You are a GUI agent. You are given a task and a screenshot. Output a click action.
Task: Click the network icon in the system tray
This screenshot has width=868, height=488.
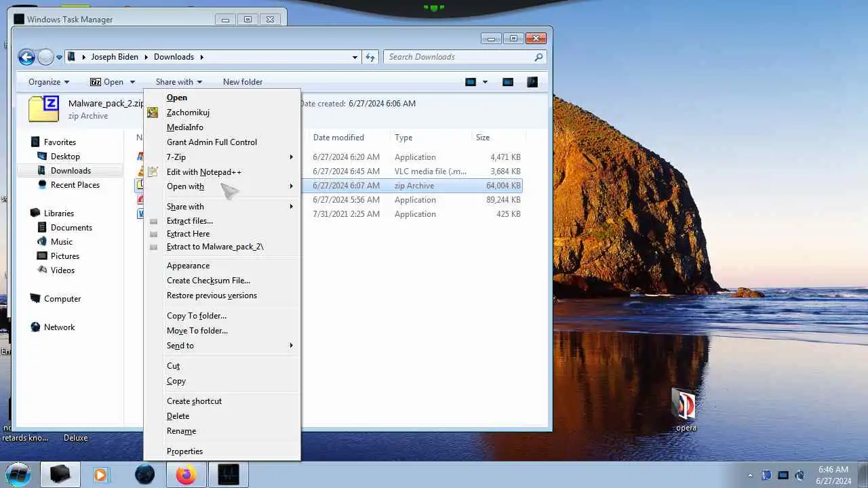(783, 475)
